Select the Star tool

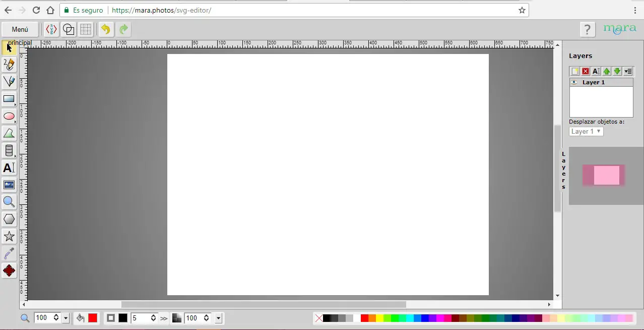pos(9,236)
